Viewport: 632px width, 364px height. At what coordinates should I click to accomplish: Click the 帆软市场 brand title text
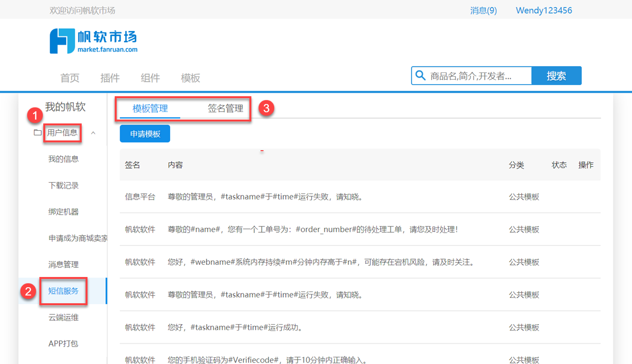point(107,36)
